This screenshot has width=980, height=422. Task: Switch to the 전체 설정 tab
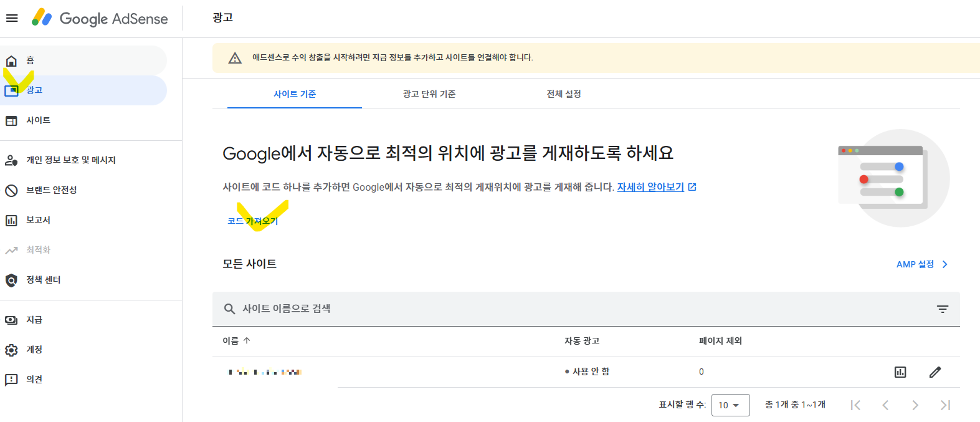click(564, 94)
